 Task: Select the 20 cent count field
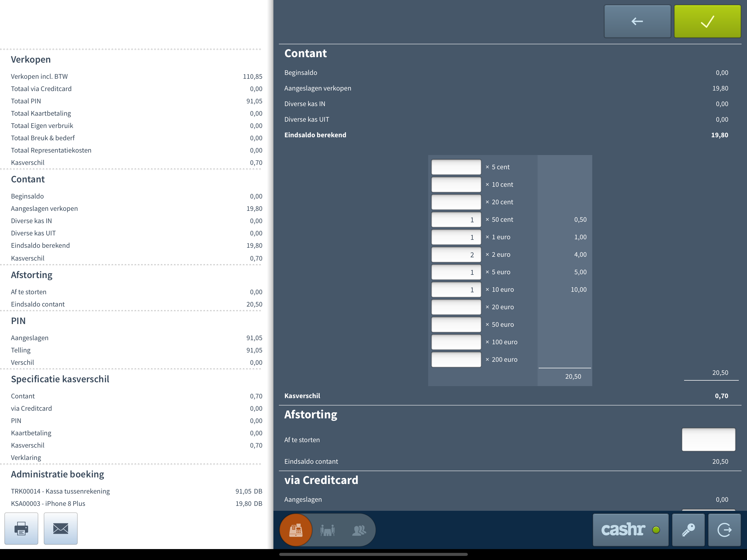456,202
